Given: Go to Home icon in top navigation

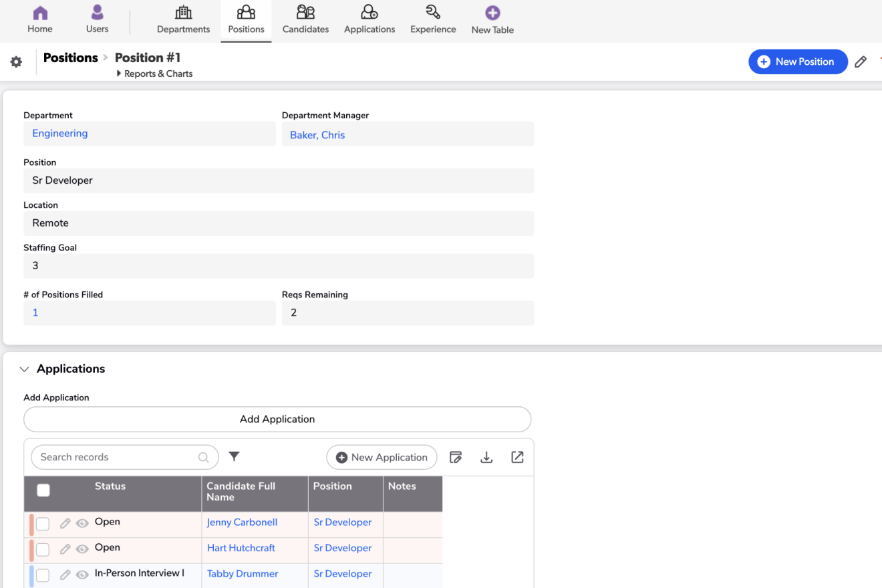Looking at the screenshot, I should tap(40, 20).
